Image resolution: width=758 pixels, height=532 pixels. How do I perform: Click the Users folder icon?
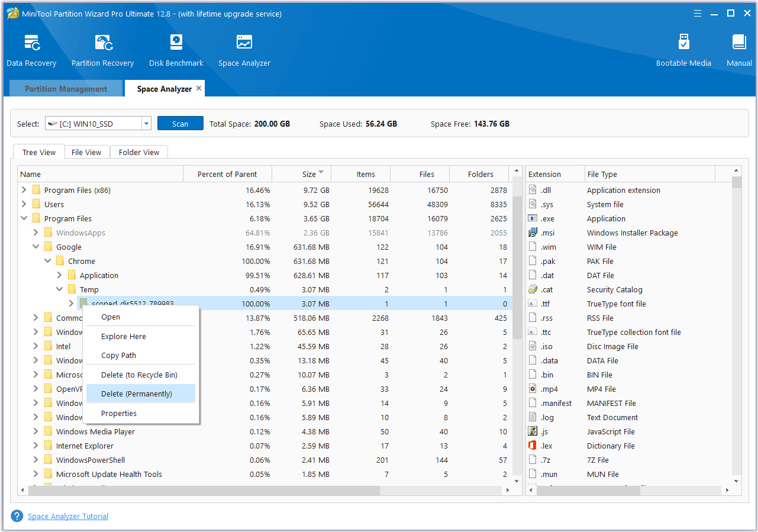point(36,204)
